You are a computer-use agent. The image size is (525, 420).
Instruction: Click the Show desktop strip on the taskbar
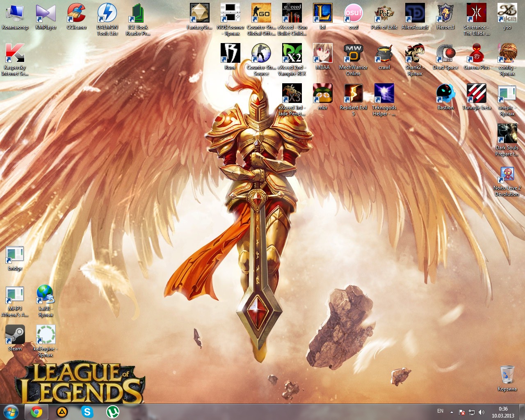522,412
